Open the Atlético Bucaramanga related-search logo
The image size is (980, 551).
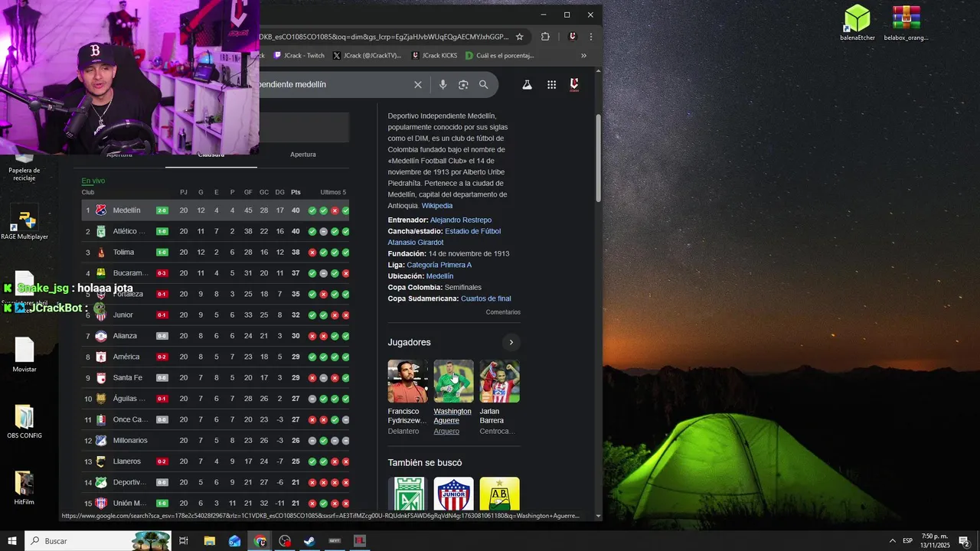[x=499, y=494]
